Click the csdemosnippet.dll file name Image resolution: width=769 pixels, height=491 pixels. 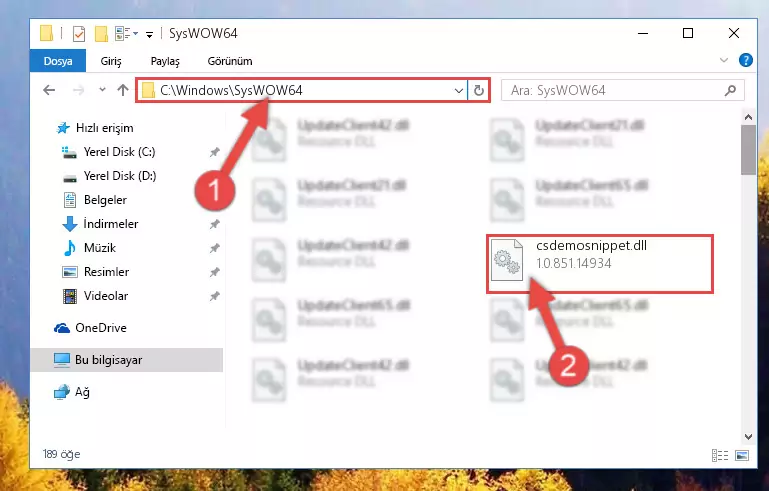coord(591,246)
